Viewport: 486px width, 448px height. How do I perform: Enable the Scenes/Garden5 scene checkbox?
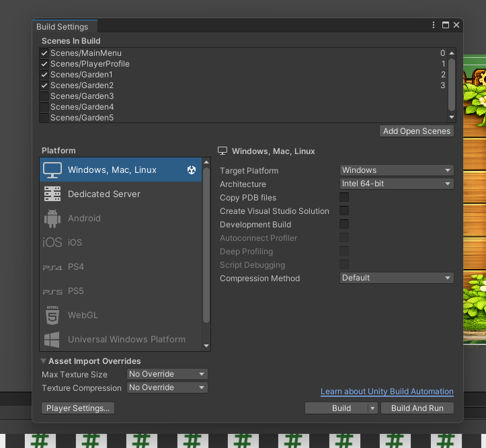tap(44, 118)
